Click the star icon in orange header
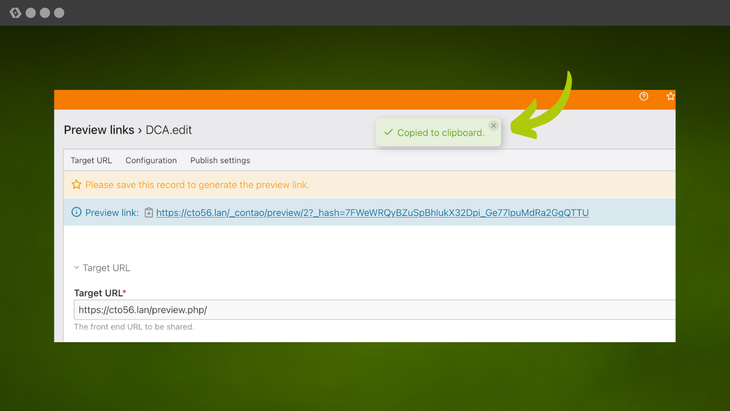The image size is (730, 411). [x=670, y=97]
